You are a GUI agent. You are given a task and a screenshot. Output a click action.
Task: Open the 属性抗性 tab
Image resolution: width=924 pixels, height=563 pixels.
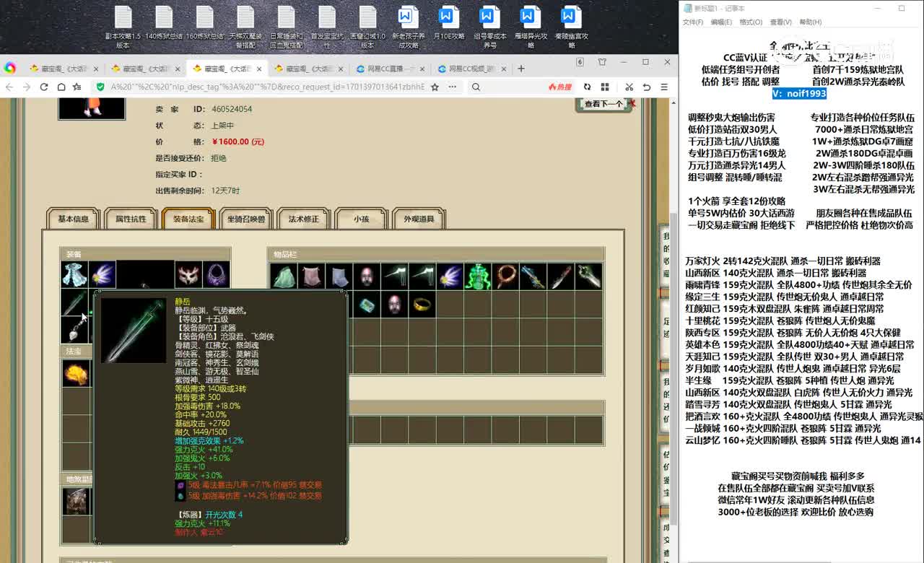(131, 219)
